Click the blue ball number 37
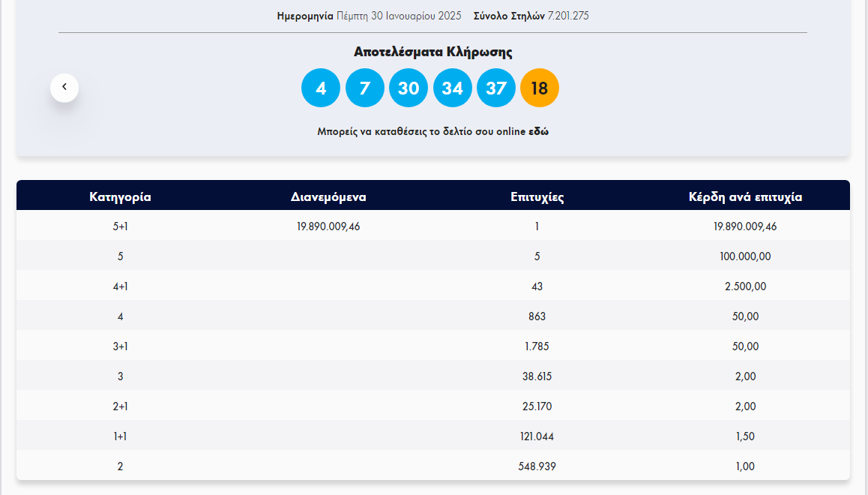868x495 pixels. click(496, 88)
